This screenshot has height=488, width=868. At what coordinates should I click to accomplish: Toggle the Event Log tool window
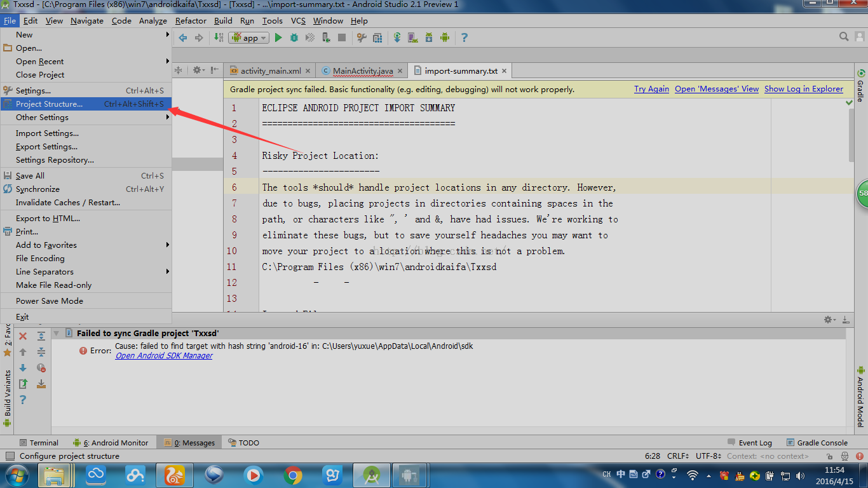pos(750,443)
